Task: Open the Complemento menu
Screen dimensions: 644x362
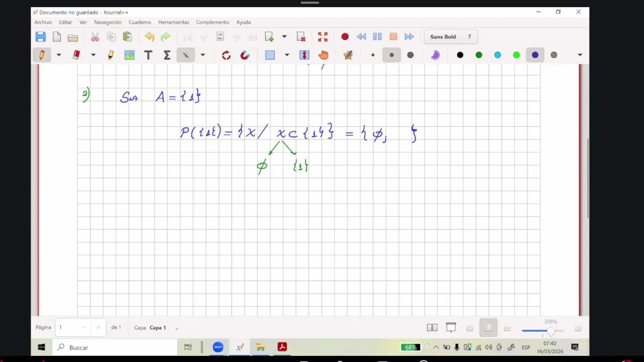Action: (x=212, y=22)
